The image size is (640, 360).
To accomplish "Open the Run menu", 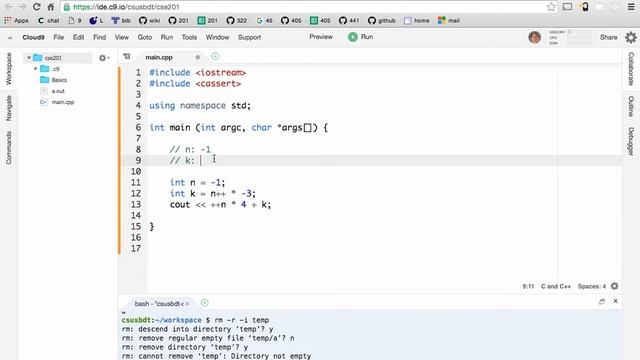I will [x=167, y=37].
